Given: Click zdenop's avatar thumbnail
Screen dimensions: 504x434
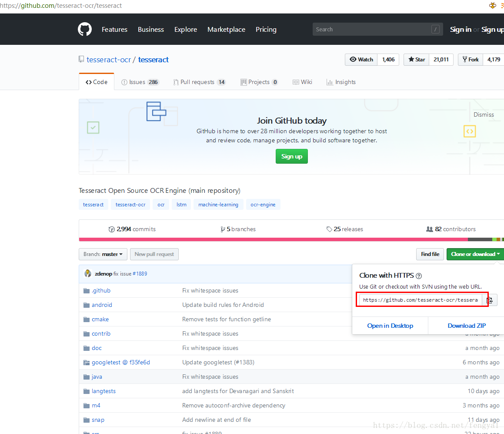Looking at the screenshot, I should [88, 273].
